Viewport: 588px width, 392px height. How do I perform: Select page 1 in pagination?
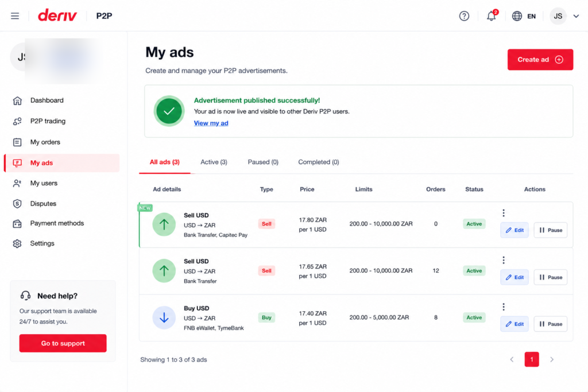pos(531,359)
